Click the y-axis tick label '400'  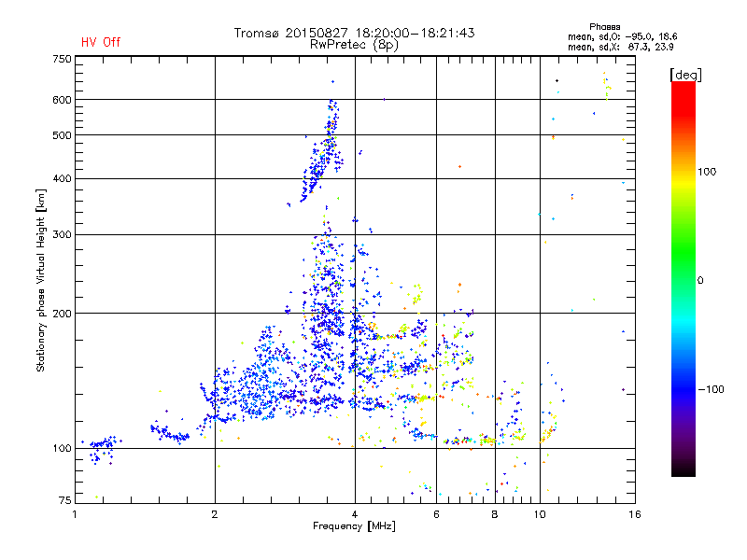click(62, 178)
